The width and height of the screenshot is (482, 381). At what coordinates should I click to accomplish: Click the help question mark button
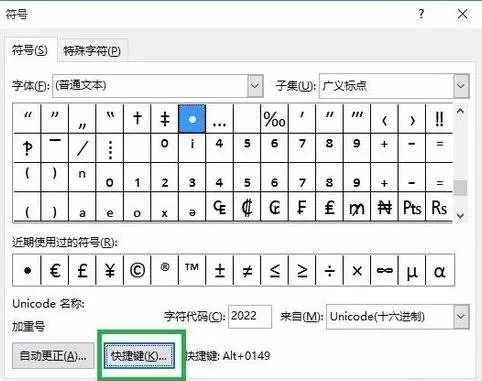(421, 14)
